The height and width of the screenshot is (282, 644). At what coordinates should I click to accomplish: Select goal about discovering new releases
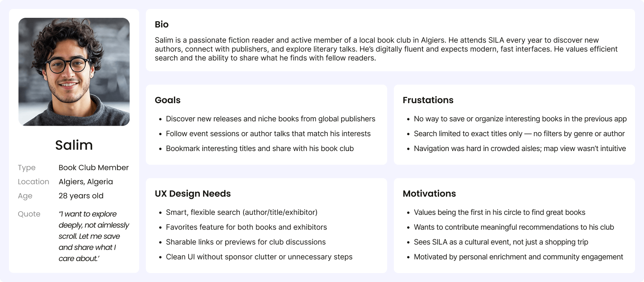pos(270,119)
